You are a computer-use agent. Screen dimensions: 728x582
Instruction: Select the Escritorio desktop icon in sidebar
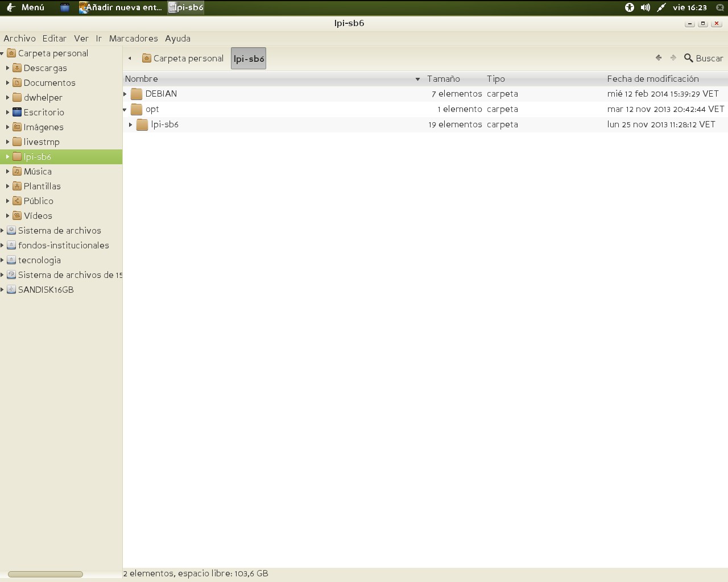(17, 113)
